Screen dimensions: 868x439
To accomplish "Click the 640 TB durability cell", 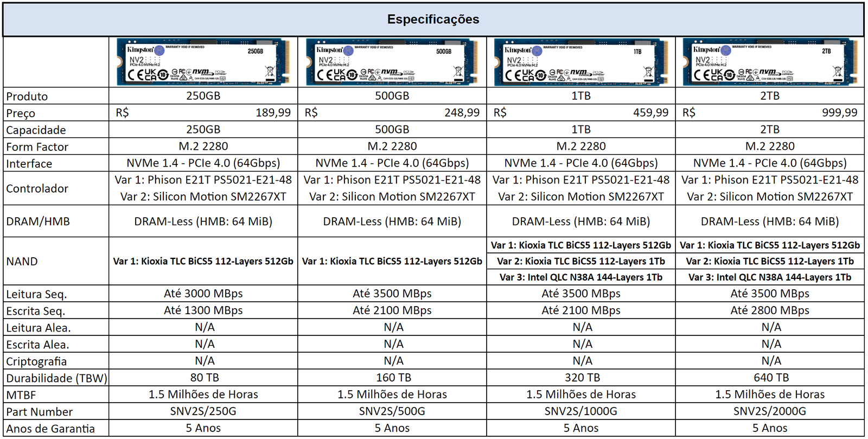I will tap(770, 378).
